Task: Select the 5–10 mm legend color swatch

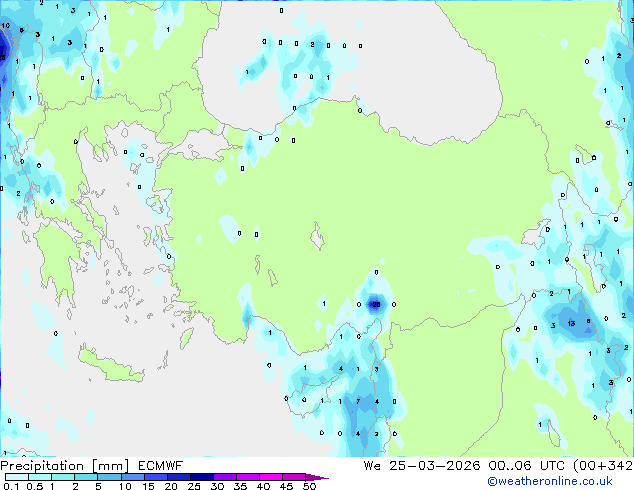Action: [x=109, y=477]
